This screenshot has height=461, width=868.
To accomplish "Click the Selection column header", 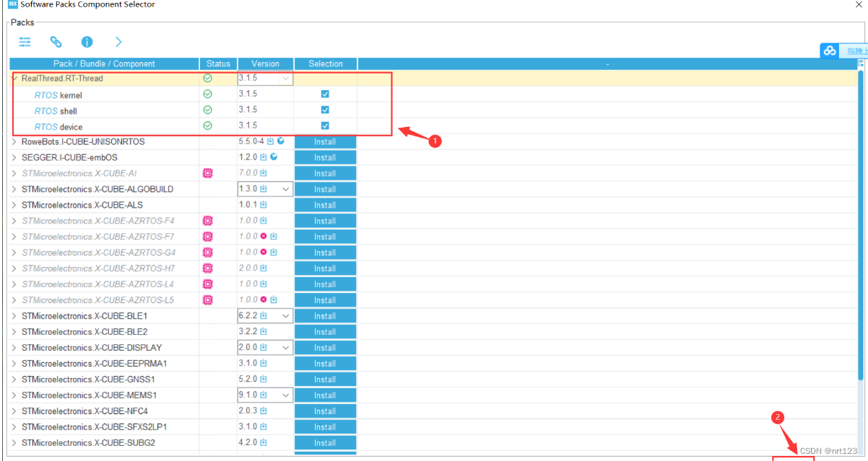I will point(326,63).
